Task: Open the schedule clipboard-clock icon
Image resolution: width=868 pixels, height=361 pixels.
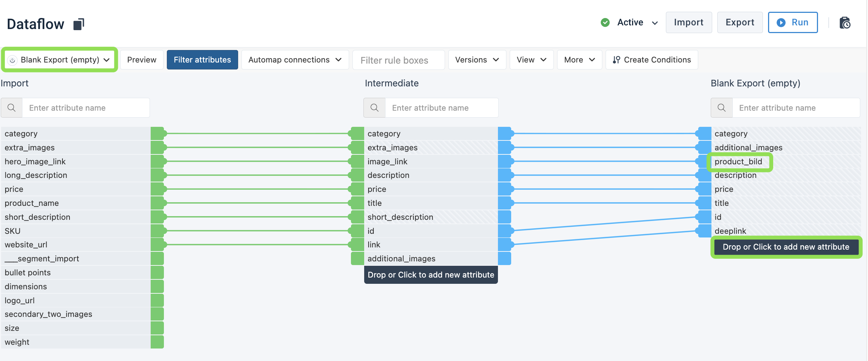Action: pos(845,23)
